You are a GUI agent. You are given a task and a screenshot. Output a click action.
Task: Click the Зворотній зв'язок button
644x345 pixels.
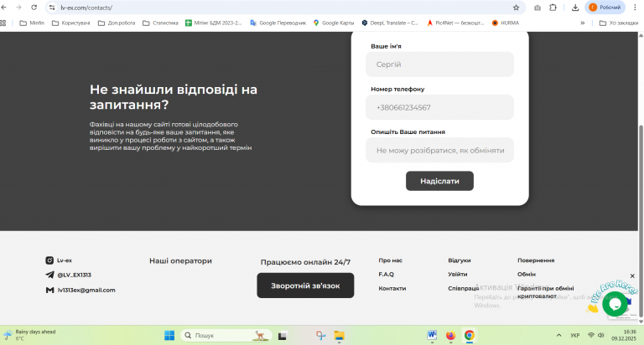pyautogui.click(x=305, y=286)
